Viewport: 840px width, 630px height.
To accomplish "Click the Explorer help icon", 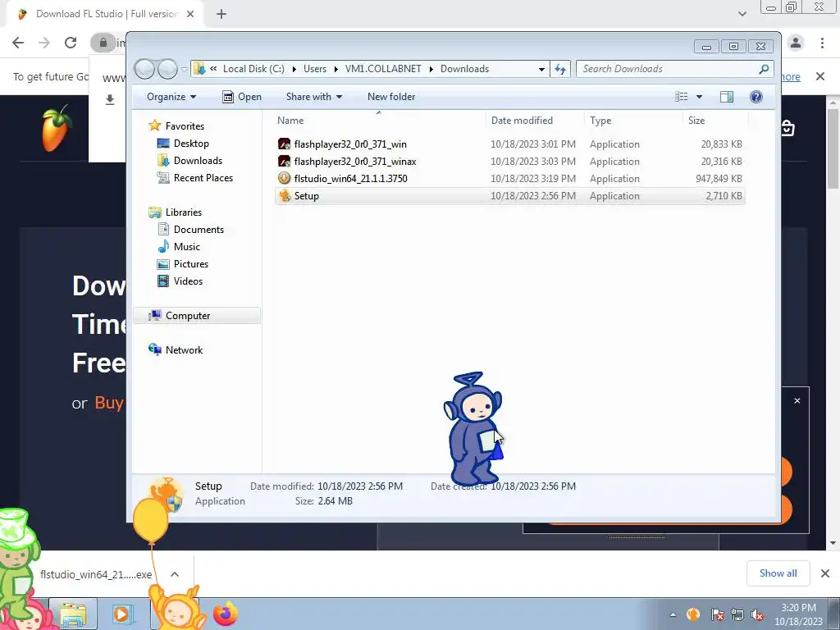I will click(x=756, y=97).
